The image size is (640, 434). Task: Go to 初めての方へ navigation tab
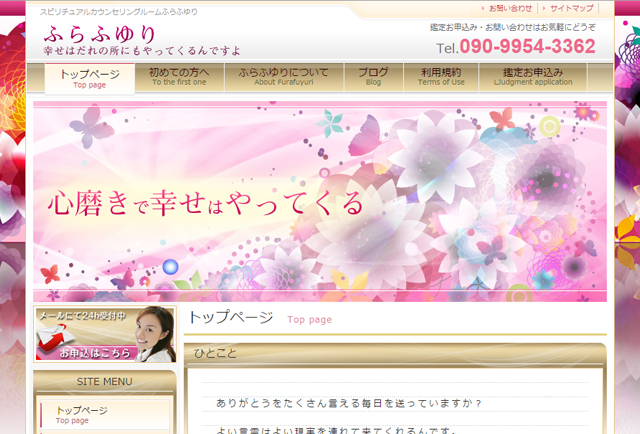click(x=180, y=77)
